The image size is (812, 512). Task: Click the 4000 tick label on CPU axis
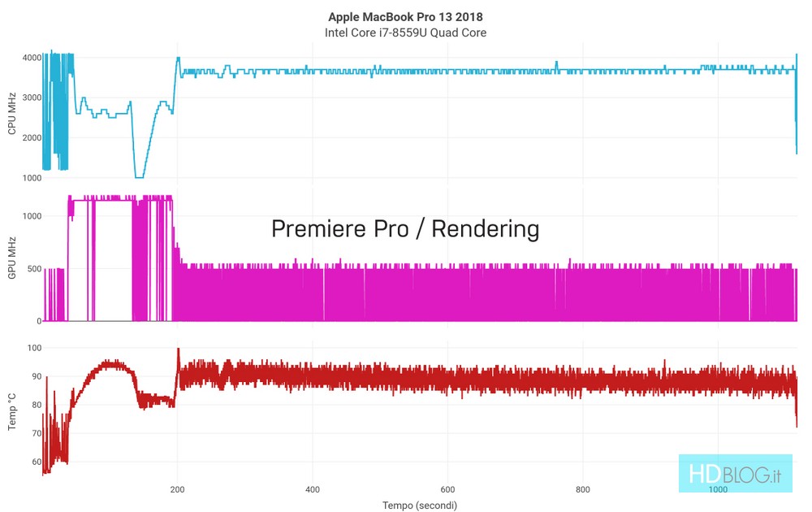pos(33,58)
